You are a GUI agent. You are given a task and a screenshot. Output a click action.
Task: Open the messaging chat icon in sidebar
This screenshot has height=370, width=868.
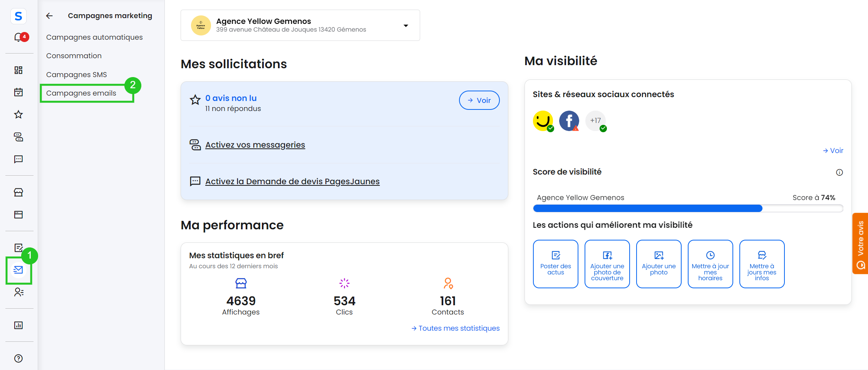[x=18, y=137]
